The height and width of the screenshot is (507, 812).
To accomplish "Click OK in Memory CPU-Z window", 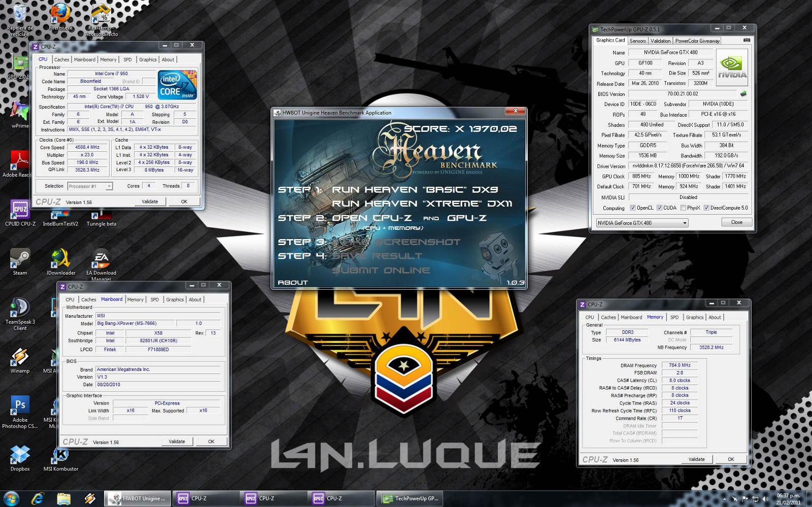I will [x=731, y=459].
